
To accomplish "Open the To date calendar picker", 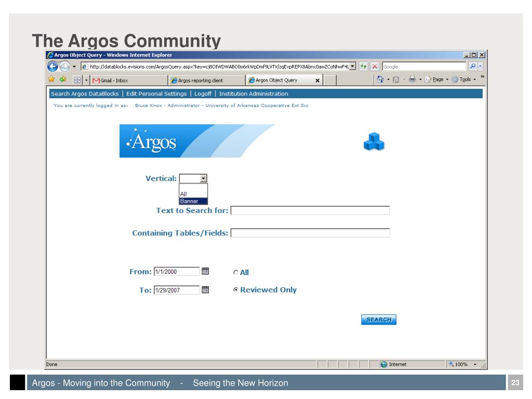I will click(205, 290).
